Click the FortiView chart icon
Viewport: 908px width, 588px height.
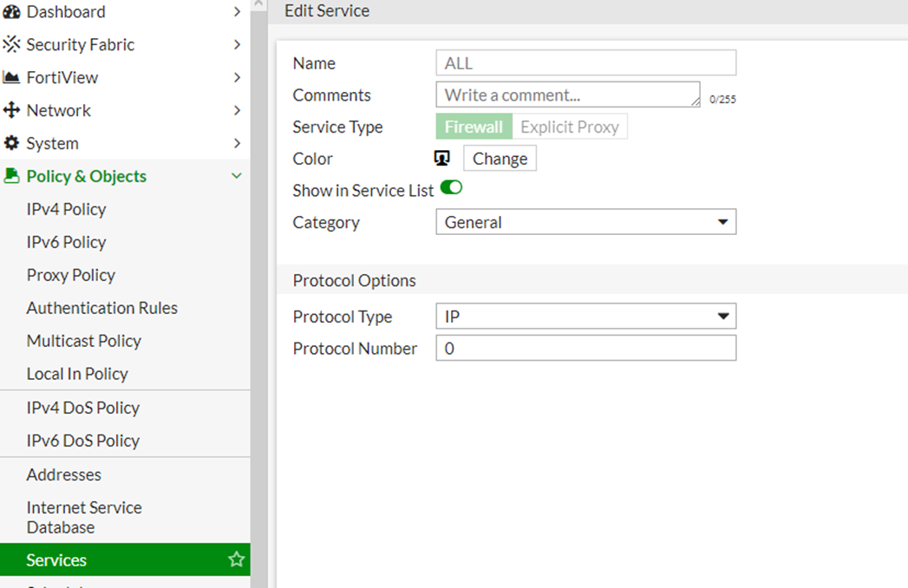(11, 77)
